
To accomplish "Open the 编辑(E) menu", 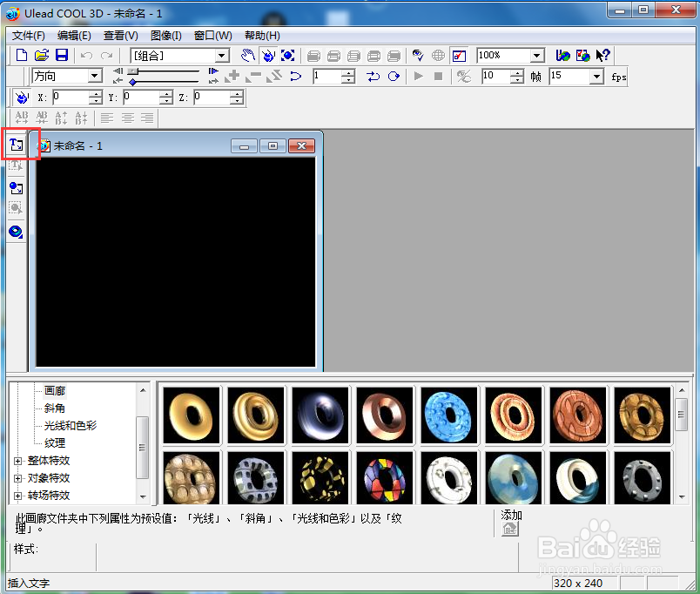I will [x=74, y=36].
